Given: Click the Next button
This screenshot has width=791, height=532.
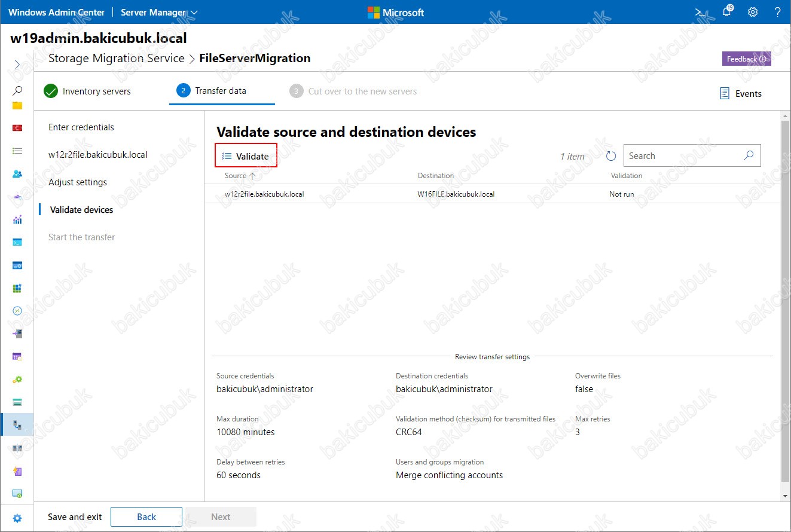Looking at the screenshot, I should coord(221,517).
